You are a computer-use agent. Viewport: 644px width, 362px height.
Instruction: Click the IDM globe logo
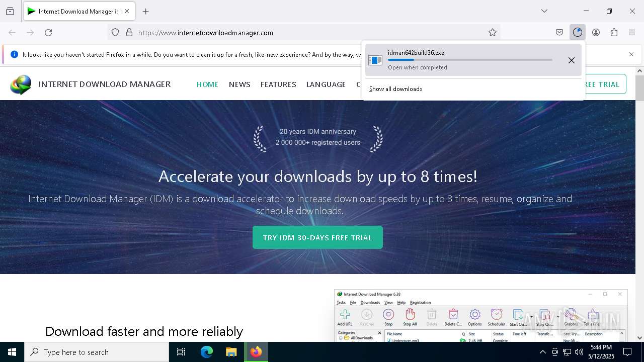(x=21, y=84)
